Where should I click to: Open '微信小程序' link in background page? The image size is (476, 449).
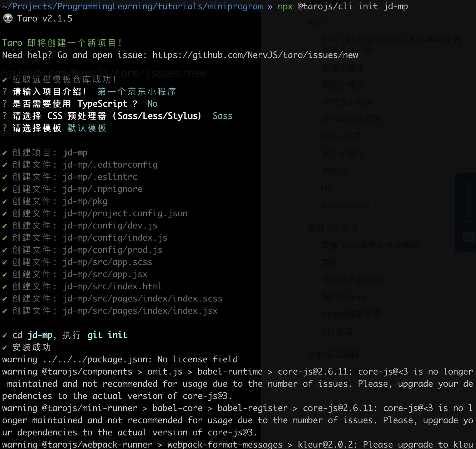343,68
